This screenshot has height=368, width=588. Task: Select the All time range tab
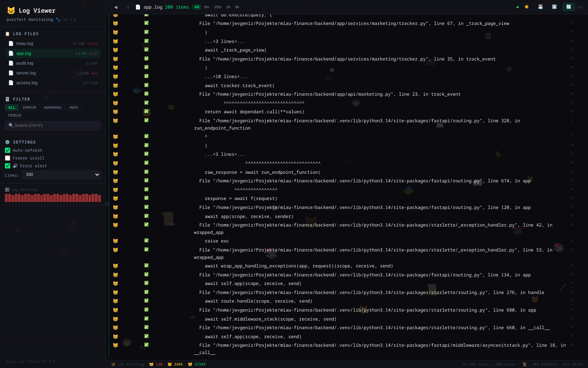click(x=197, y=7)
